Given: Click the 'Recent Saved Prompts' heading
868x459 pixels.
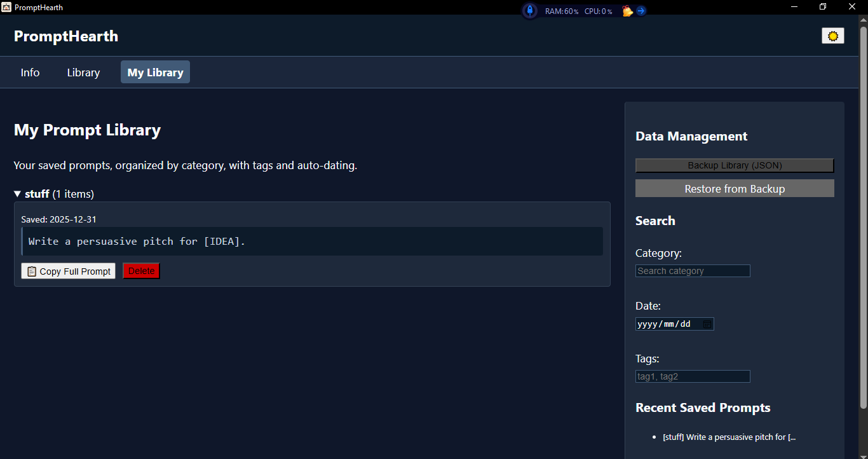Looking at the screenshot, I should point(703,408).
